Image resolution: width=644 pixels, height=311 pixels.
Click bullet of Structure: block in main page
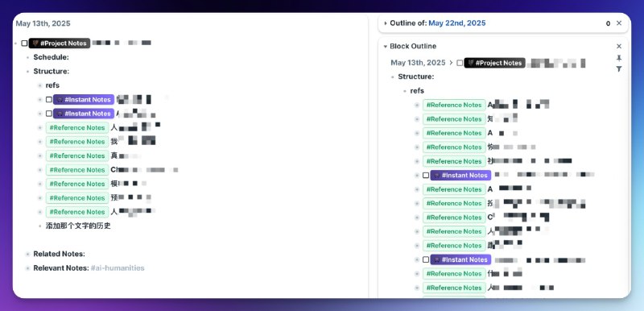point(27,72)
